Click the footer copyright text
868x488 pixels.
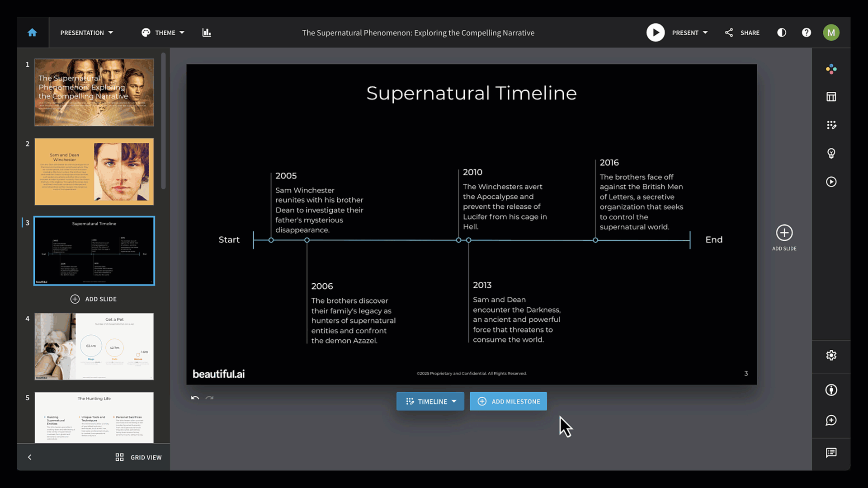(472, 373)
